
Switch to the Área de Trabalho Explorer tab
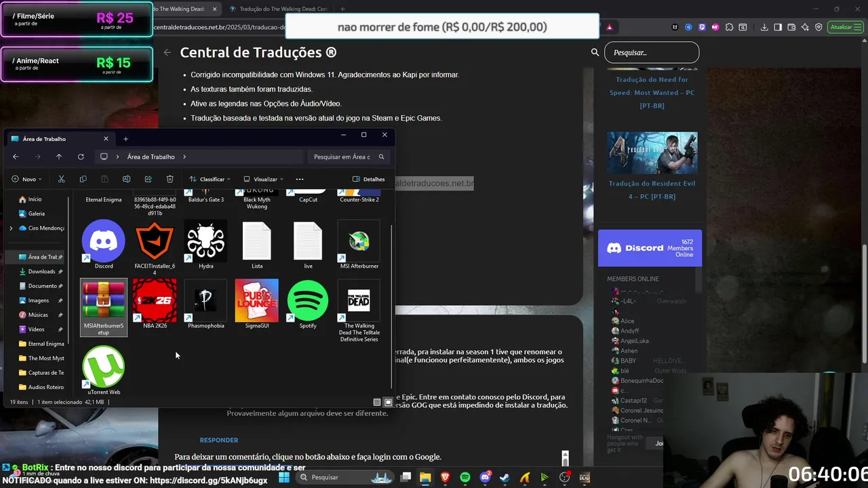pos(60,139)
